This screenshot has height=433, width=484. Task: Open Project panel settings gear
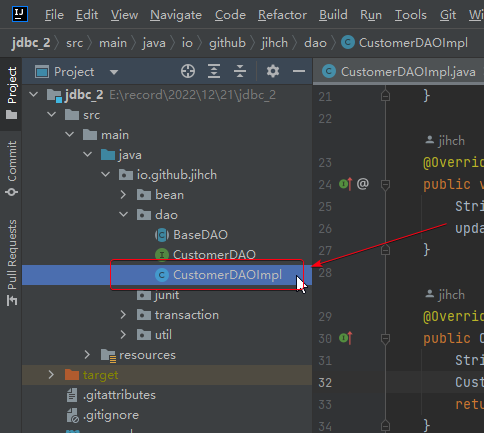click(273, 71)
